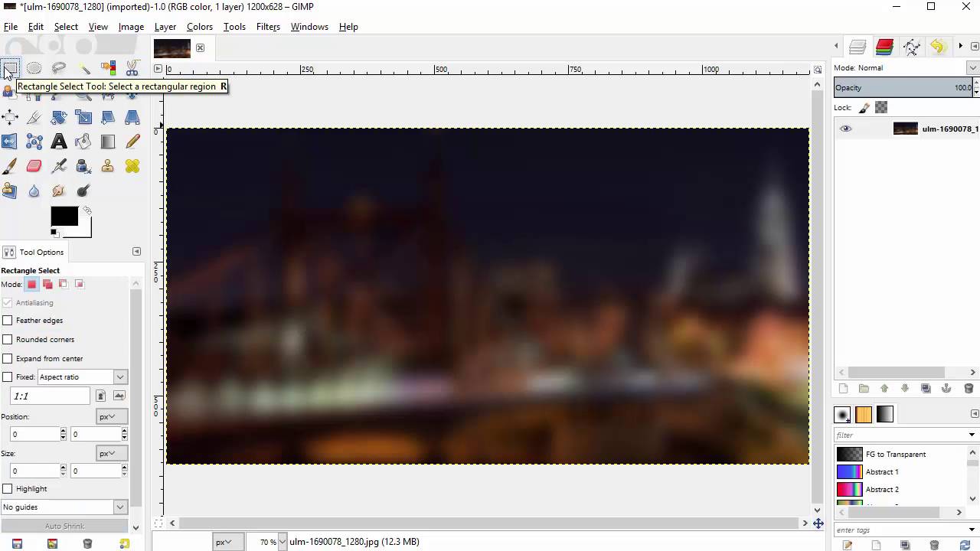Image resolution: width=980 pixels, height=551 pixels.
Task: Select the Airbrush tool
Action: (58, 166)
